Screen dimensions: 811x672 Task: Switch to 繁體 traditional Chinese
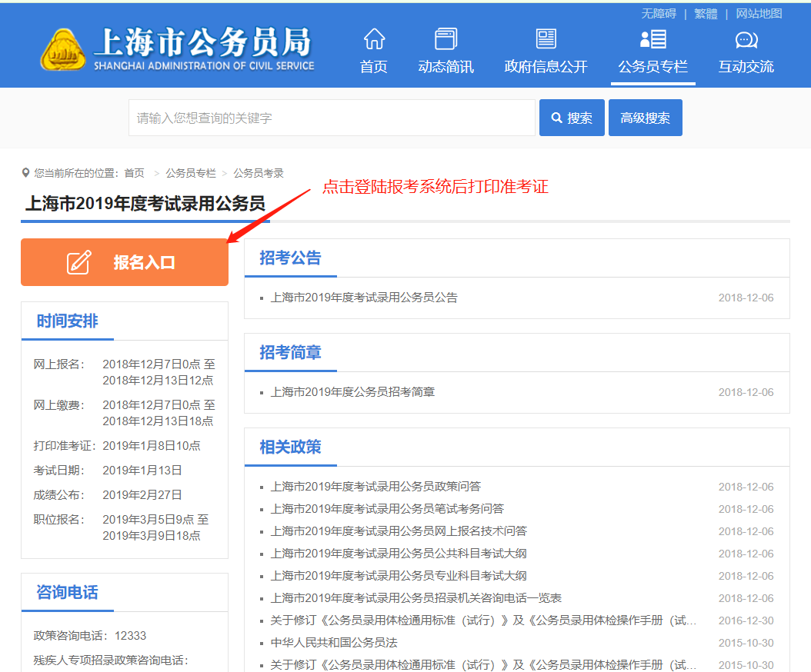pos(706,13)
